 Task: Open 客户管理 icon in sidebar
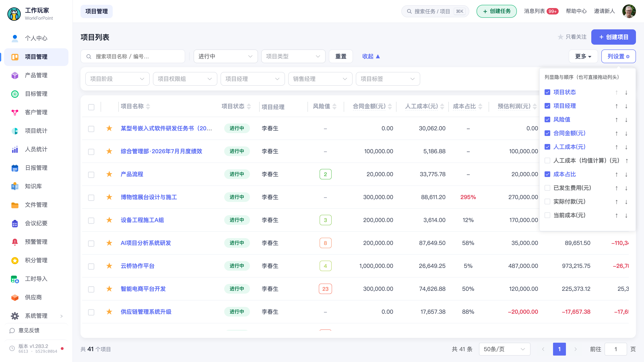(x=15, y=112)
